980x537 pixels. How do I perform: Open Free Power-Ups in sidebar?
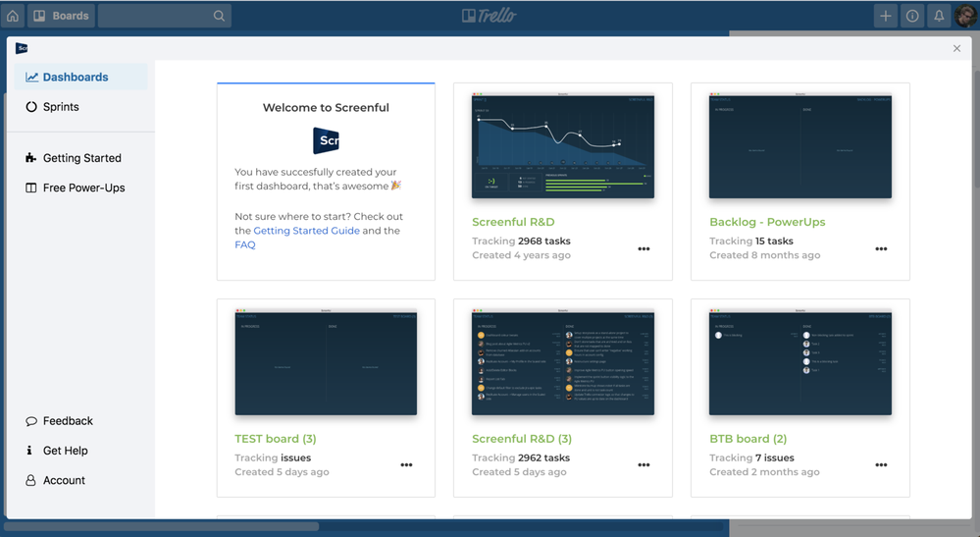point(80,188)
